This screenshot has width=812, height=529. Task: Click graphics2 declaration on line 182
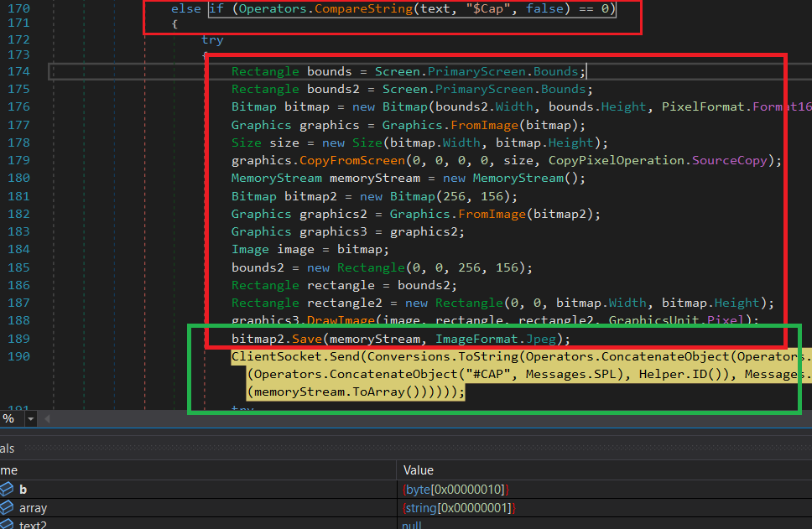[x=333, y=215]
